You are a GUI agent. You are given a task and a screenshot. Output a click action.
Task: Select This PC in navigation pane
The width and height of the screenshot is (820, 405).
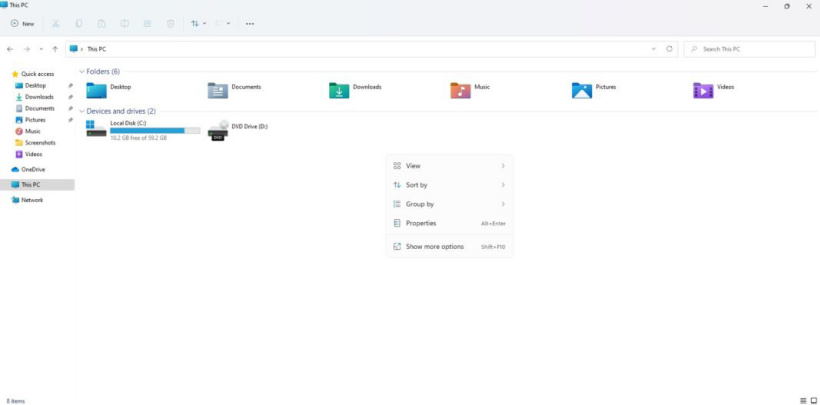pos(37,185)
